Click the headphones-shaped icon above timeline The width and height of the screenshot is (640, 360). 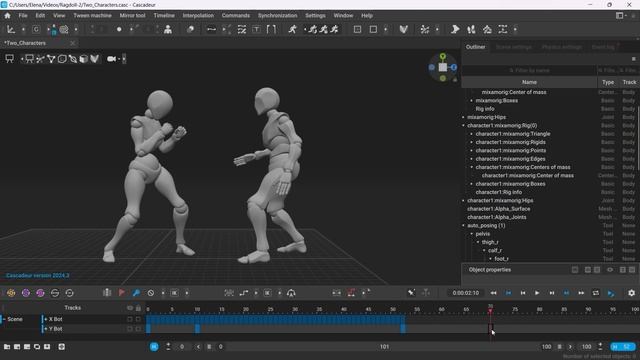coord(291,293)
